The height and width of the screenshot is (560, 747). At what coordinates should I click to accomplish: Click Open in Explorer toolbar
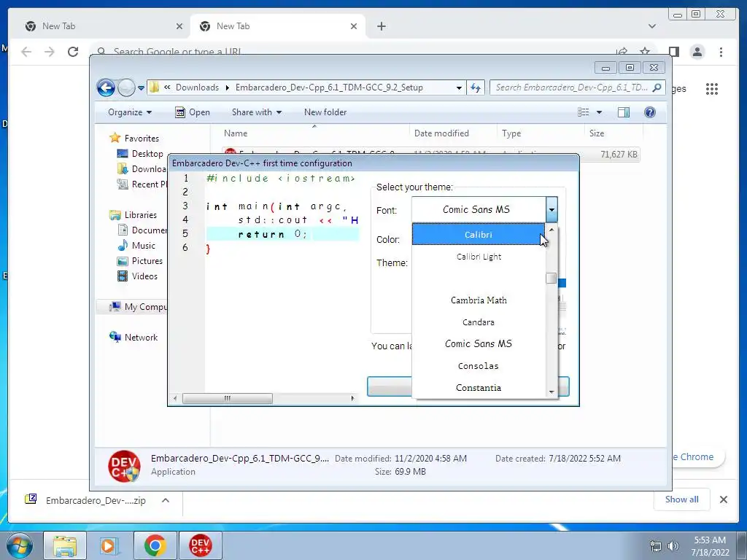coord(193,112)
